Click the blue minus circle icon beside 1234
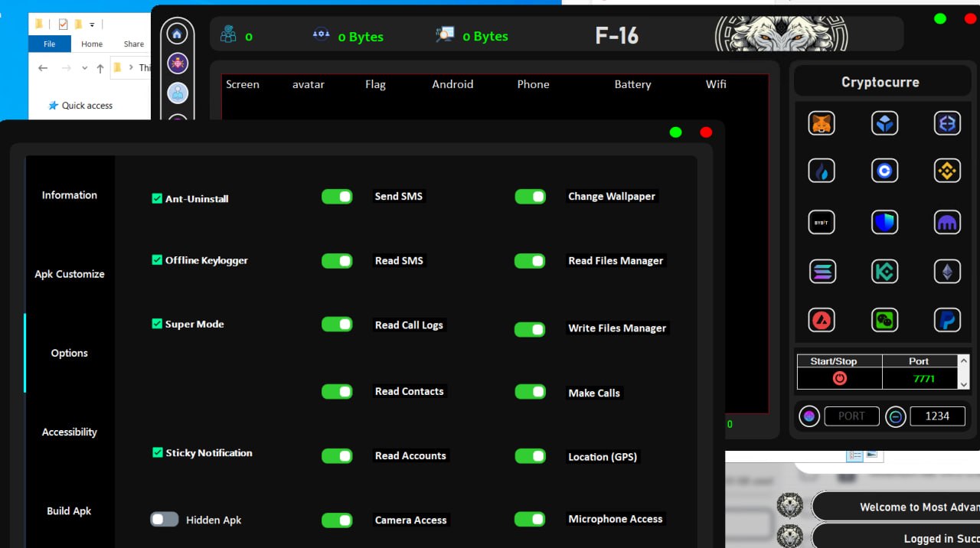This screenshot has width=980, height=548. tap(896, 416)
